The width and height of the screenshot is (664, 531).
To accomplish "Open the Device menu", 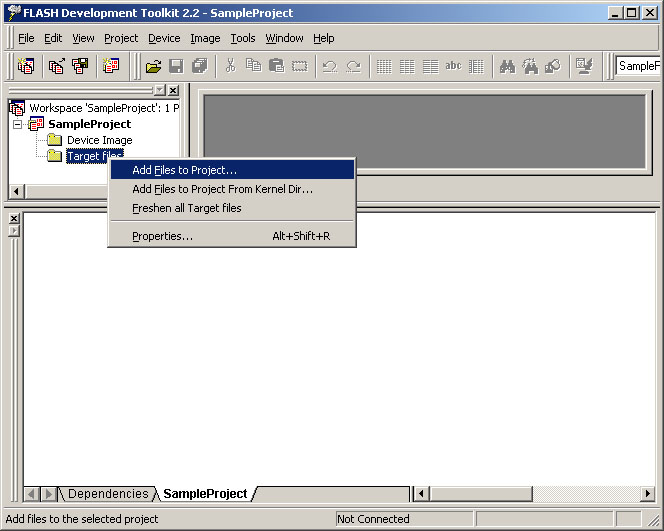I will point(164,38).
